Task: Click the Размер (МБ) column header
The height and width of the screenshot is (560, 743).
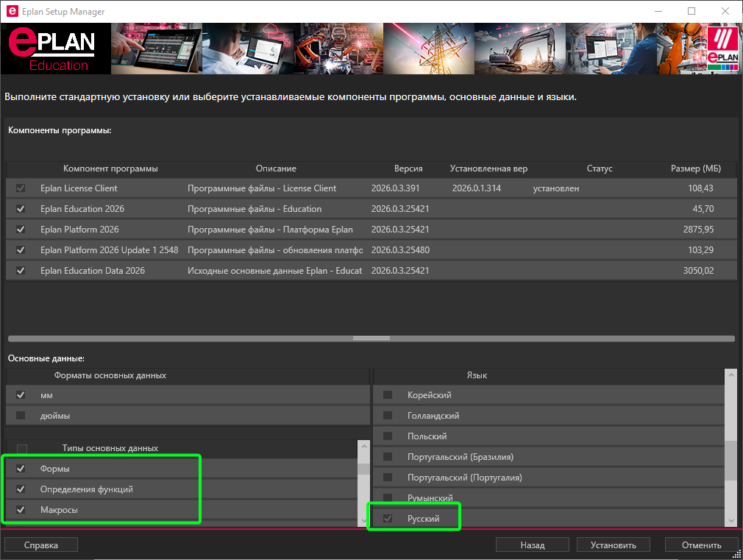Action: pyautogui.click(x=696, y=169)
